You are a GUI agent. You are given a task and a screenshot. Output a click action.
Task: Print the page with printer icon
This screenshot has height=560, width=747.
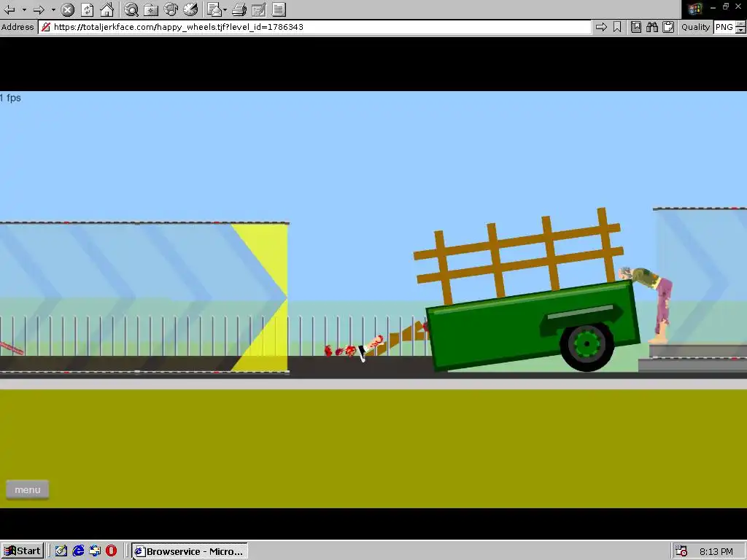click(239, 9)
